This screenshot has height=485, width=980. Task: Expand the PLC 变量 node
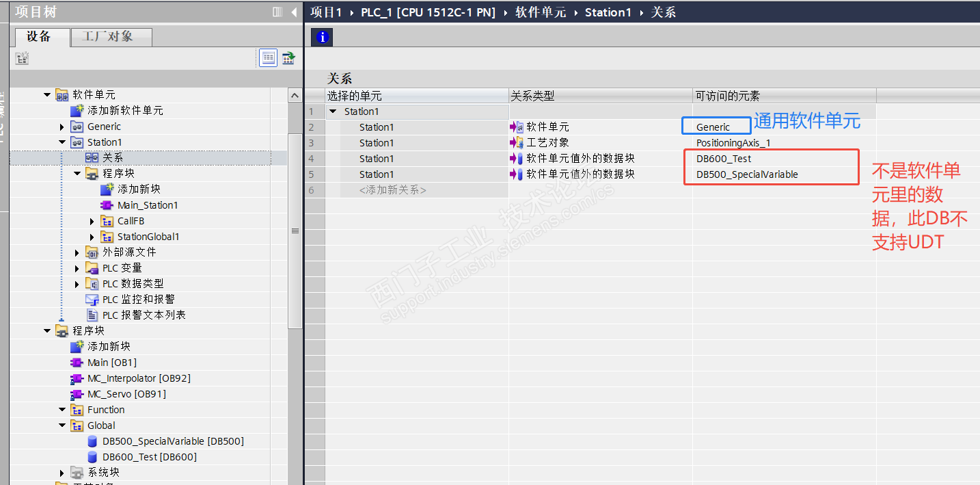77,268
